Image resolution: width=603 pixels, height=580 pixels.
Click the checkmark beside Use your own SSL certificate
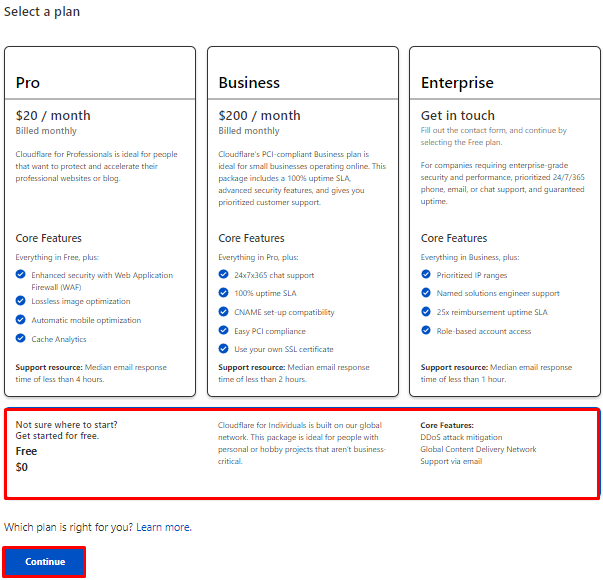pos(223,349)
